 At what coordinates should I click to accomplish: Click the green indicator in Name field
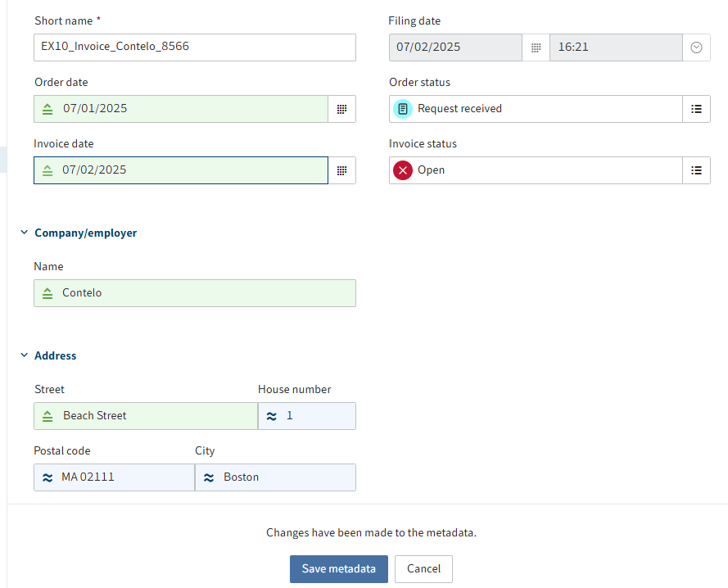(x=47, y=293)
